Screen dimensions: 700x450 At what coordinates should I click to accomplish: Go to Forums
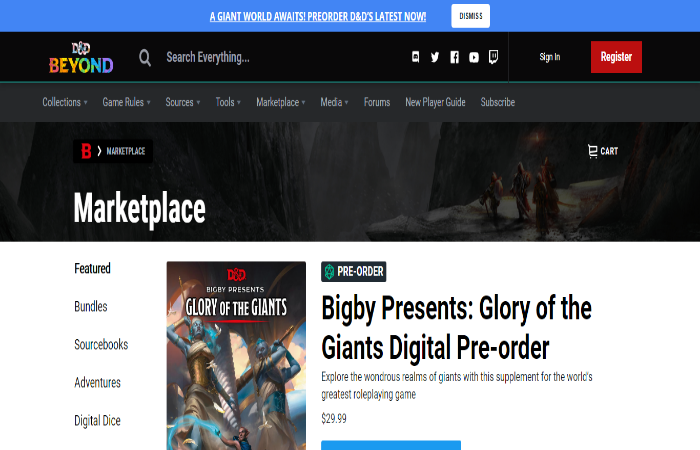377,102
